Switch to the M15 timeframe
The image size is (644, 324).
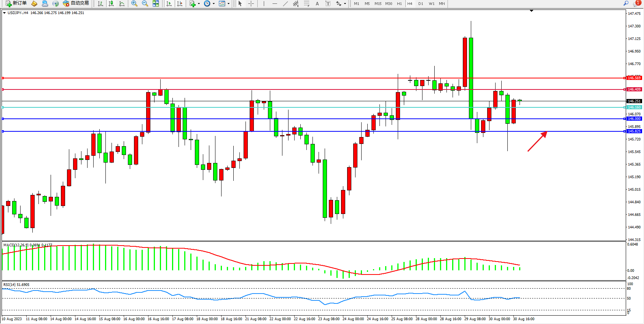(x=378, y=4)
